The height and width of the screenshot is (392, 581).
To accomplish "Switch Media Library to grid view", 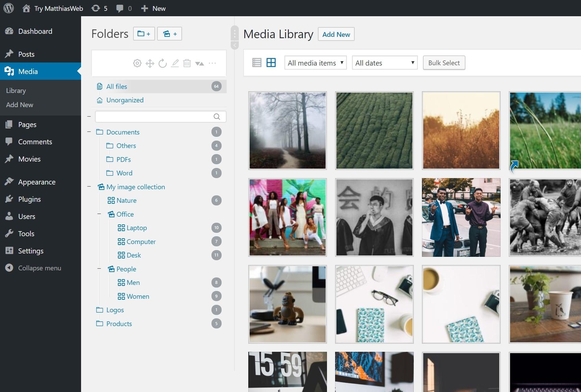I will (x=271, y=63).
